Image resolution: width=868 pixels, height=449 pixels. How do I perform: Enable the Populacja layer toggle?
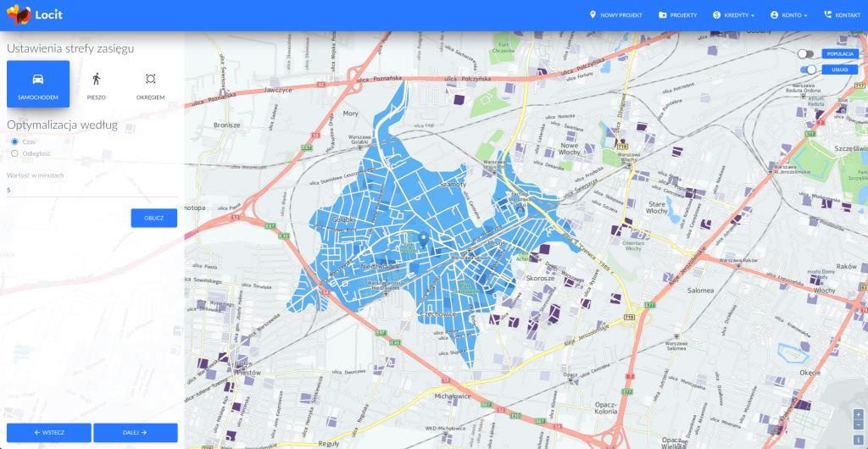point(805,53)
